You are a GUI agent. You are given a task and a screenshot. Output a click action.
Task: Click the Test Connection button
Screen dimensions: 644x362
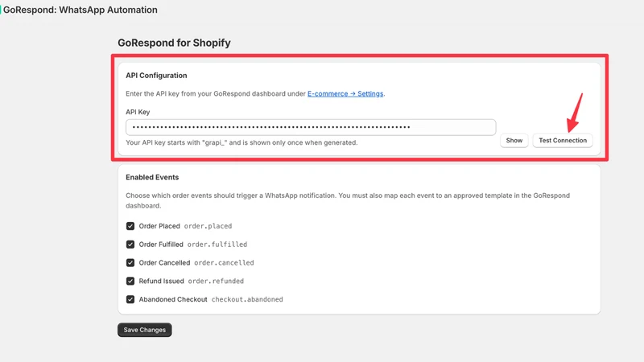pyautogui.click(x=562, y=140)
